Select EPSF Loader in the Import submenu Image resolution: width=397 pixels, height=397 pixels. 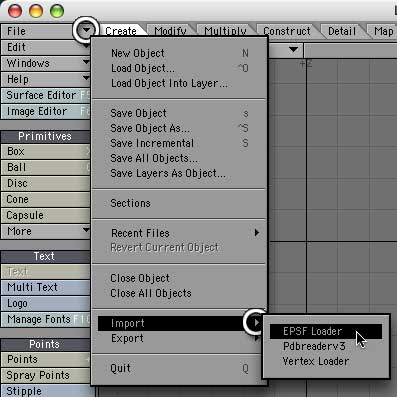pyautogui.click(x=326, y=331)
